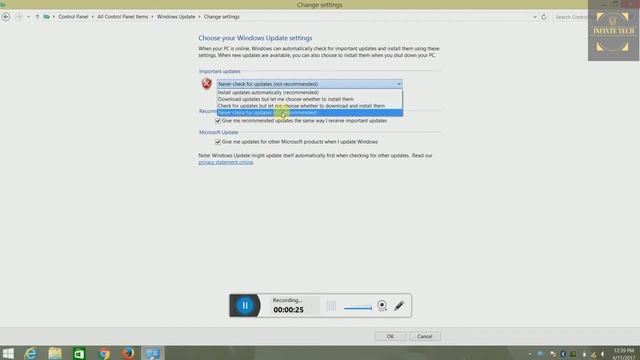Viewport: 640px width, 360px height.
Task: Click the Bluetooth tray icon
Action: click(x=563, y=354)
